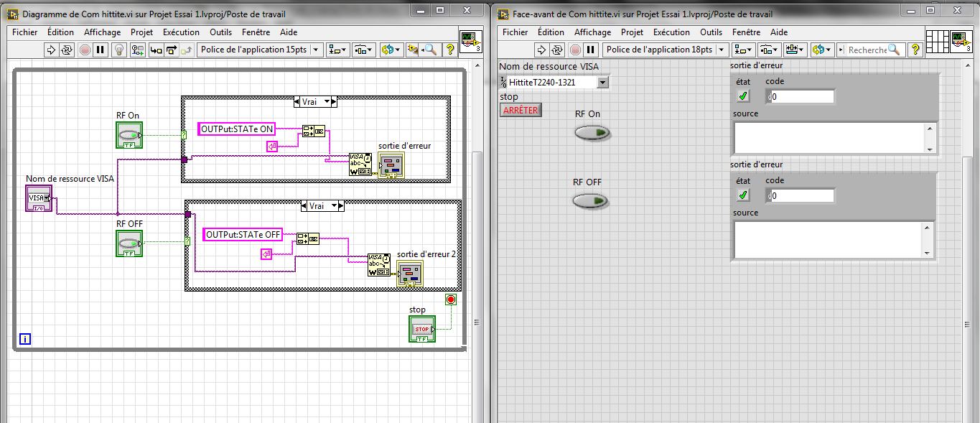This screenshot has height=423, width=980.
Task: Select the RF OFF boolean terminal in diagram
Action: pos(129,243)
